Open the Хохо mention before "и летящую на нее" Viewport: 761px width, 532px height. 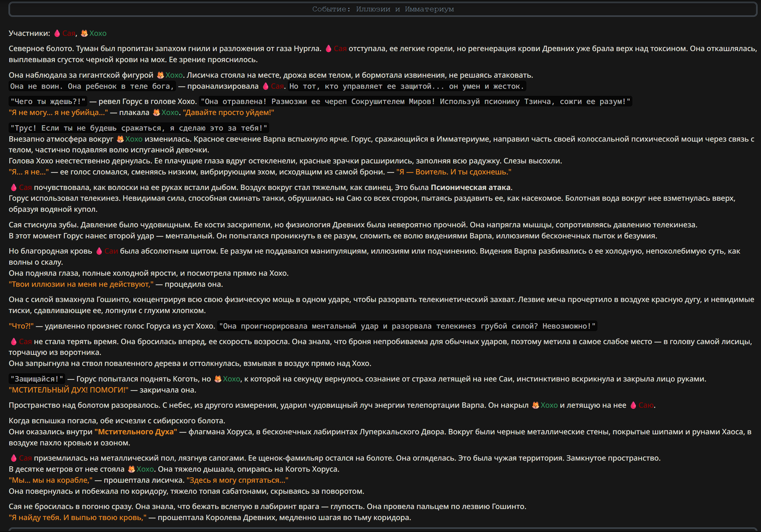pos(549,405)
